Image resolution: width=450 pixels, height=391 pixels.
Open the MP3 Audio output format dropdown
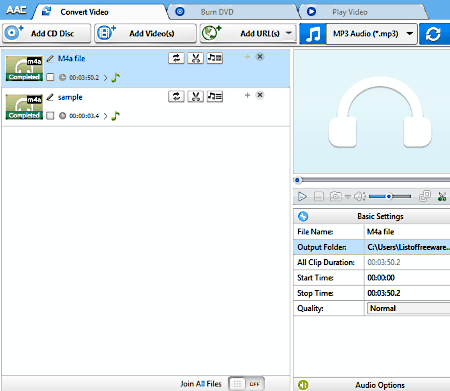click(372, 34)
